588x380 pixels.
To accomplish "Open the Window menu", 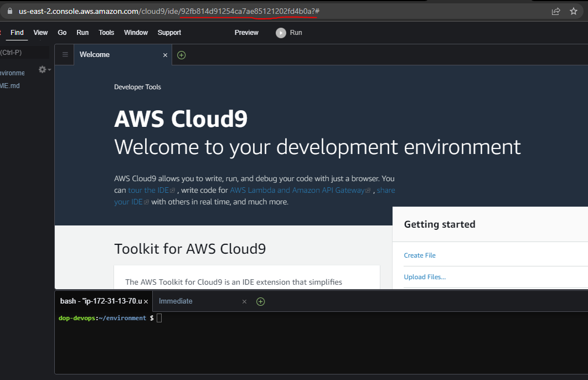I will [136, 33].
